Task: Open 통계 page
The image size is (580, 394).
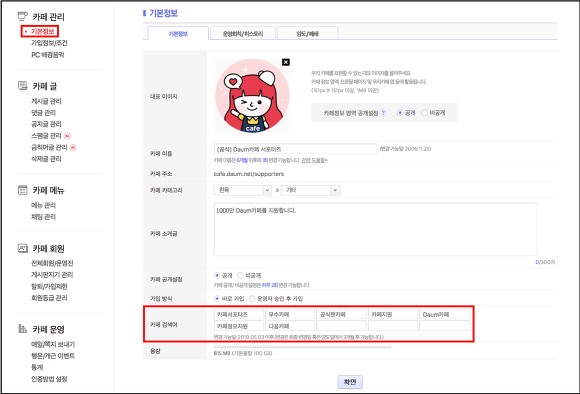Action: coord(37,367)
